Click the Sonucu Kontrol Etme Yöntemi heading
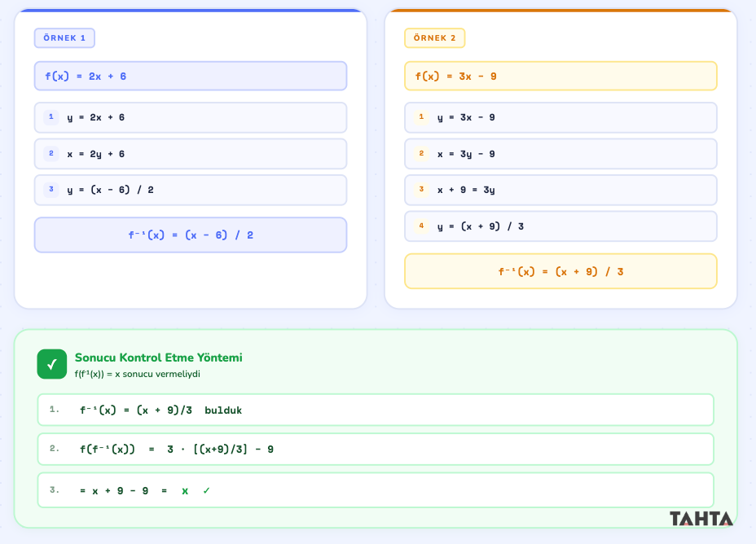 click(x=159, y=358)
